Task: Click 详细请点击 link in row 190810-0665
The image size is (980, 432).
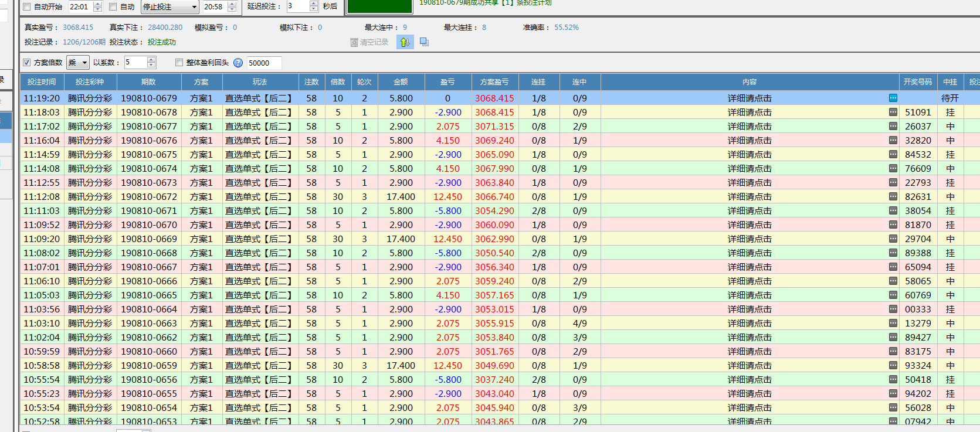Action: tap(750, 295)
